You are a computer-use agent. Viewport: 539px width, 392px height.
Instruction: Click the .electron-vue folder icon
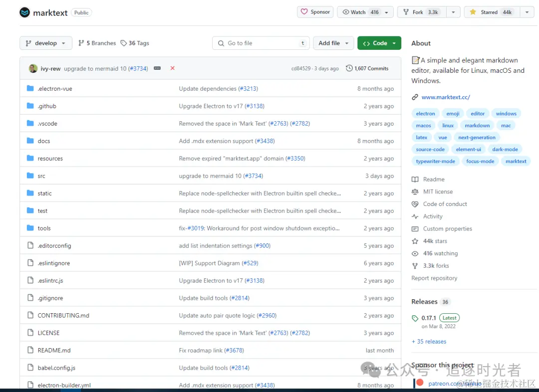coord(30,88)
